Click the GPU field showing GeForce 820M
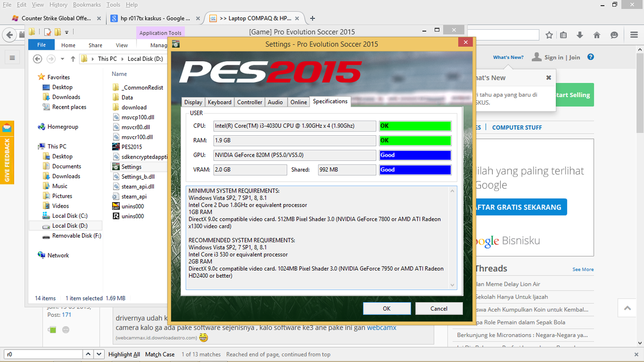Screen dimensions: 644x362 tap(294, 155)
